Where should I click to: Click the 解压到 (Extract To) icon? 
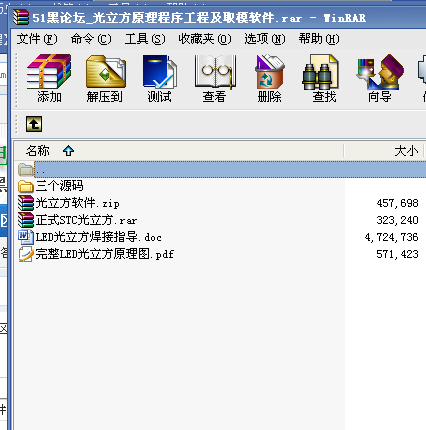(x=105, y=78)
